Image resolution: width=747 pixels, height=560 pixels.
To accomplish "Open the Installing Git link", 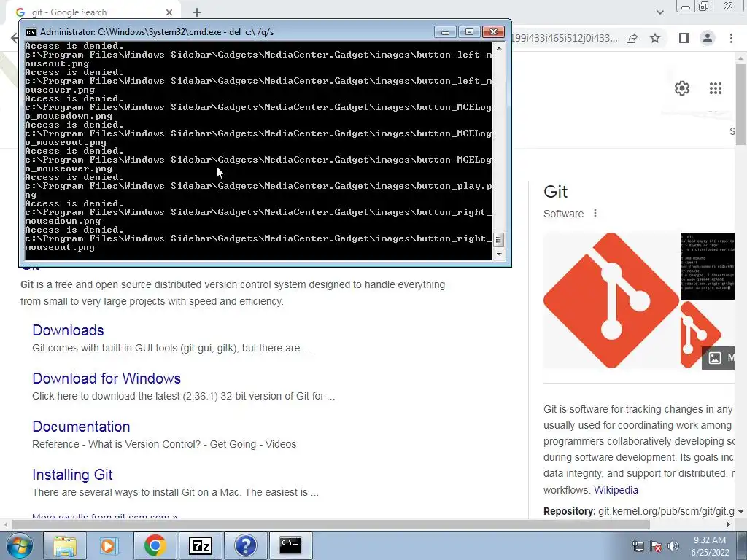I will (72, 474).
